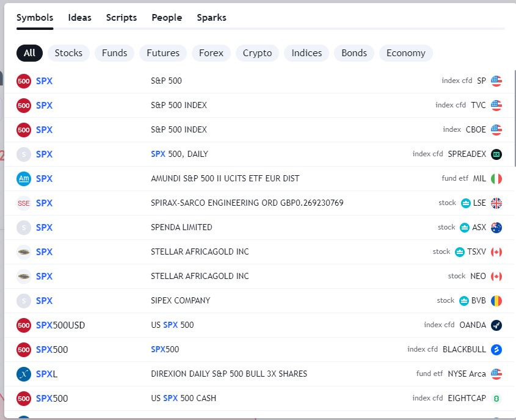Select 'SIPEX COMPANY' result

point(180,300)
